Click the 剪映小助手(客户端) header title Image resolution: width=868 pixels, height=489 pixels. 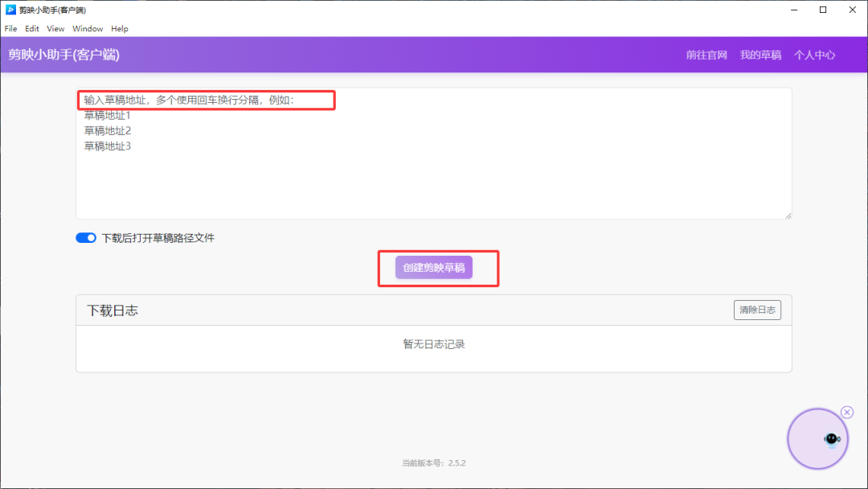click(63, 55)
